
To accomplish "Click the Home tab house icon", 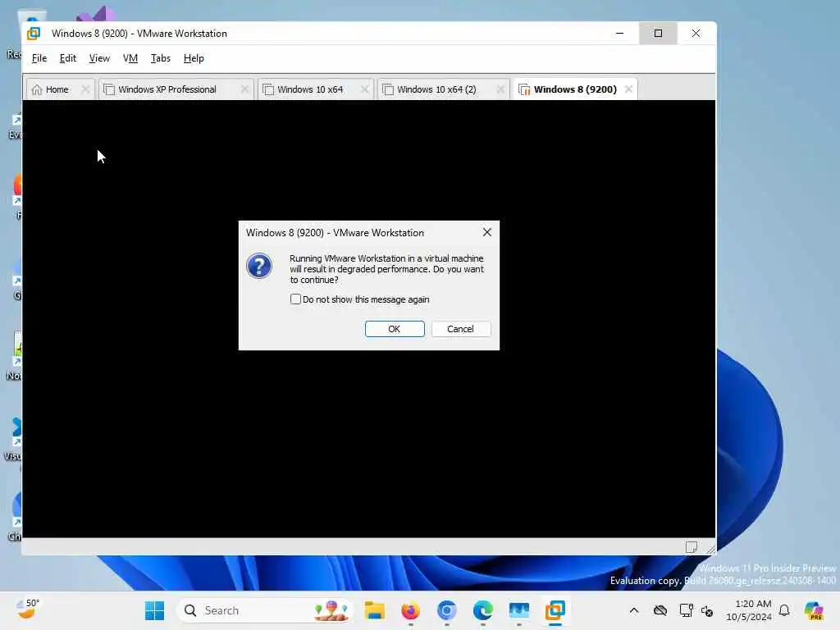I will (36, 89).
